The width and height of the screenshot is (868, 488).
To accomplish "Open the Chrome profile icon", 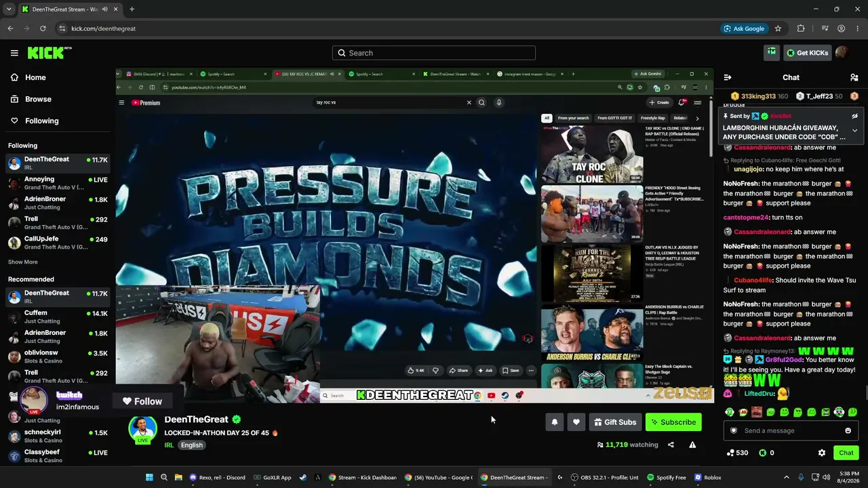I will click(841, 28).
